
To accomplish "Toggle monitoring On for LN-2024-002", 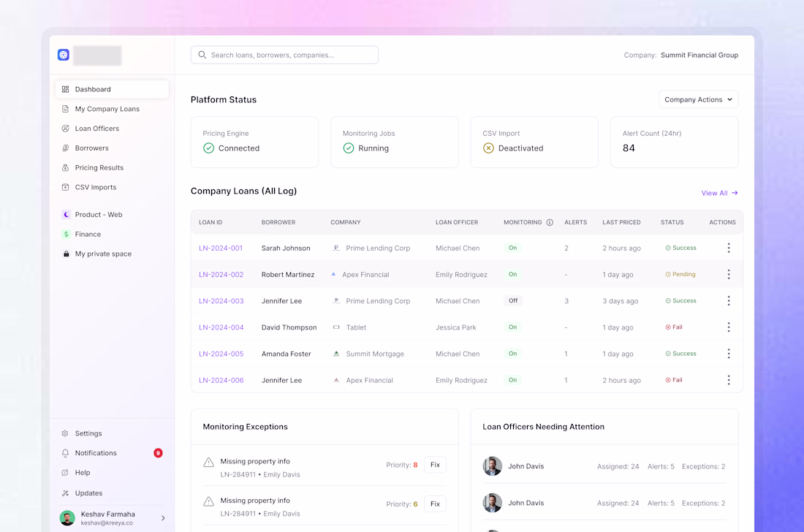I will pyautogui.click(x=513, y=274).
